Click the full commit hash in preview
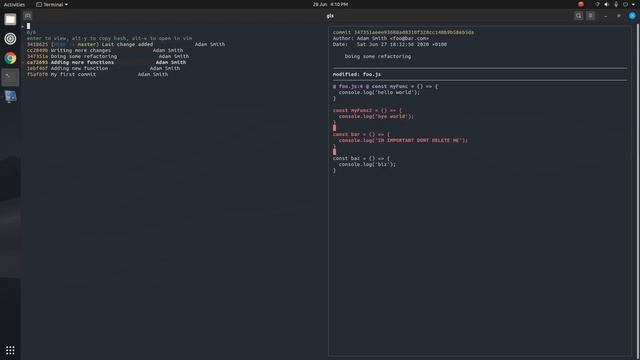The width and height of the screenshot is (640, 360). click(x=414, y=32)
